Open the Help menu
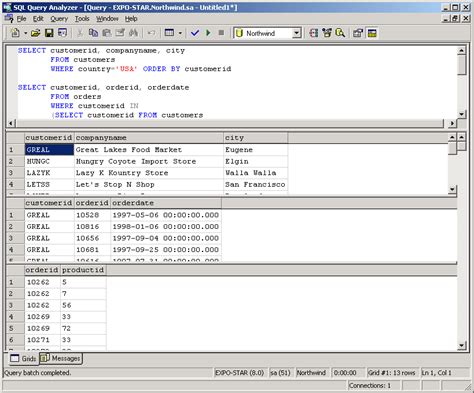 pos(131,19)
